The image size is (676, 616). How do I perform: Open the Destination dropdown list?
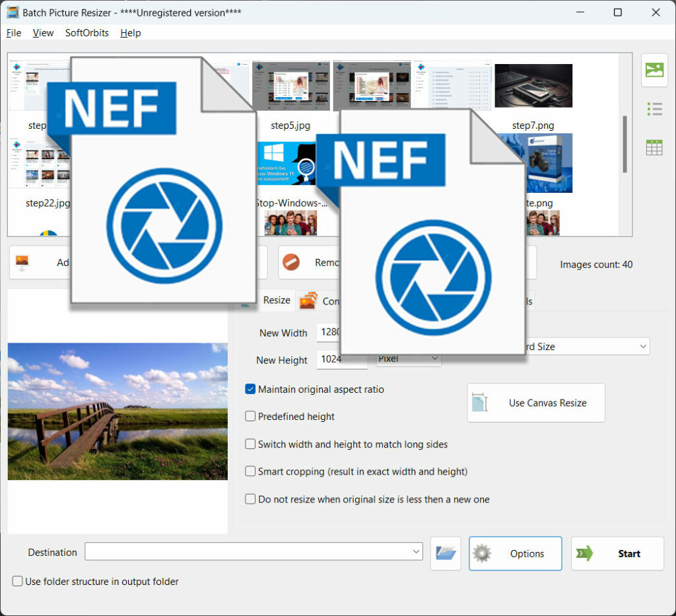tap(416, 551)
